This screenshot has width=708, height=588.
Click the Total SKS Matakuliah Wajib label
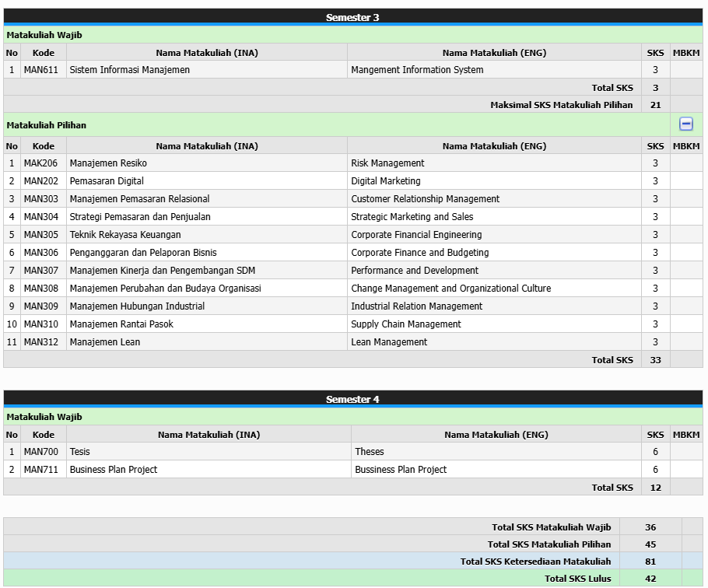pos(552,527)
